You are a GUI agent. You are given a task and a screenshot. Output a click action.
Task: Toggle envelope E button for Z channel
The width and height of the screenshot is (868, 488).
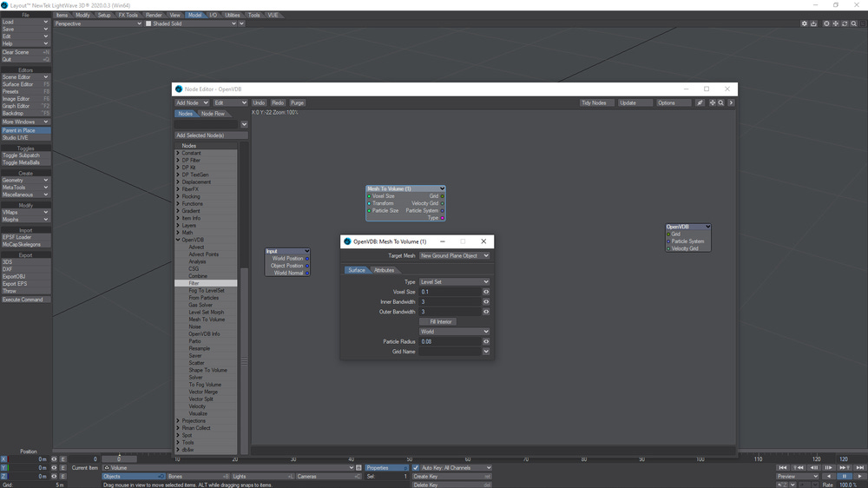(x=62, y=477)
